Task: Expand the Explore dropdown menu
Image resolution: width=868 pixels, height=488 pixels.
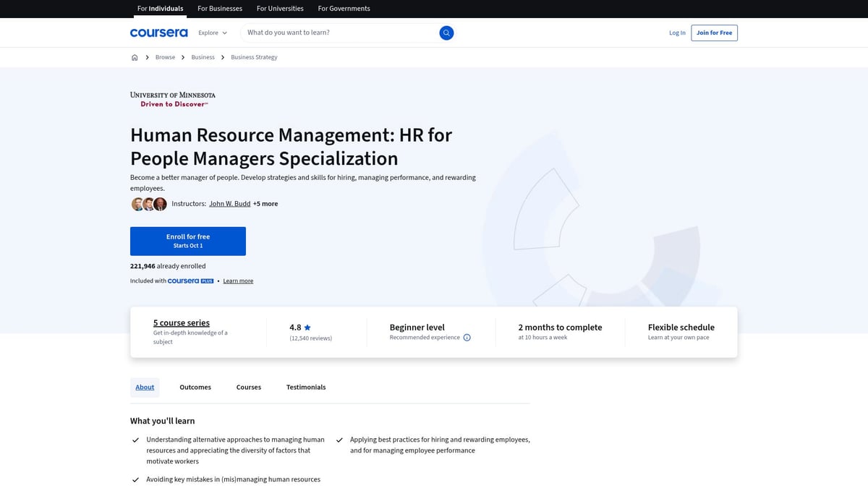Action: click(213, 33)
